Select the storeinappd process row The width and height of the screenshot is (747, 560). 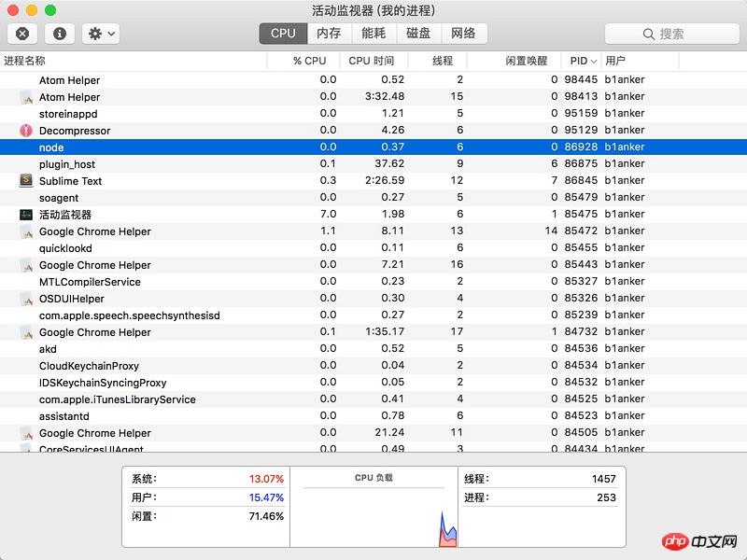click(373, 113)
